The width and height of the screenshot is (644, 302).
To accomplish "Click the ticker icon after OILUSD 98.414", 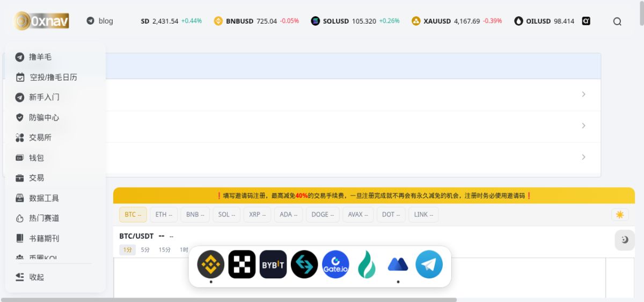I will (587, 21).
